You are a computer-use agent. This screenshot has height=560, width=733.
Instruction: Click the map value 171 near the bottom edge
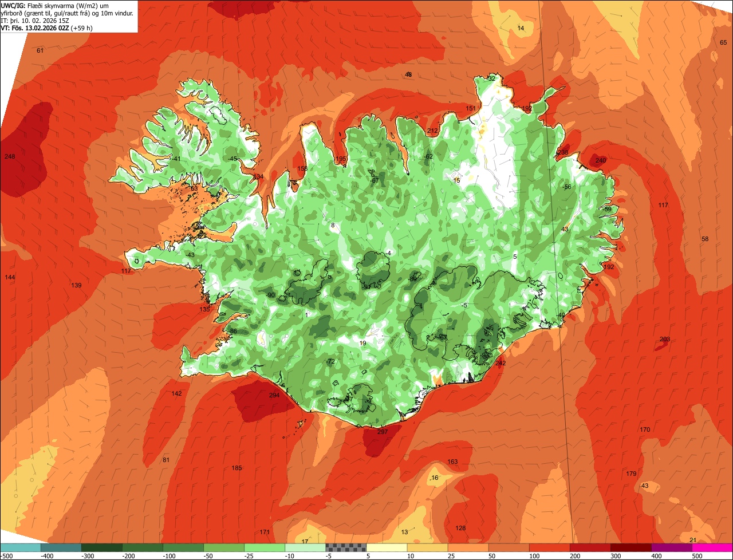coord(265,532)
